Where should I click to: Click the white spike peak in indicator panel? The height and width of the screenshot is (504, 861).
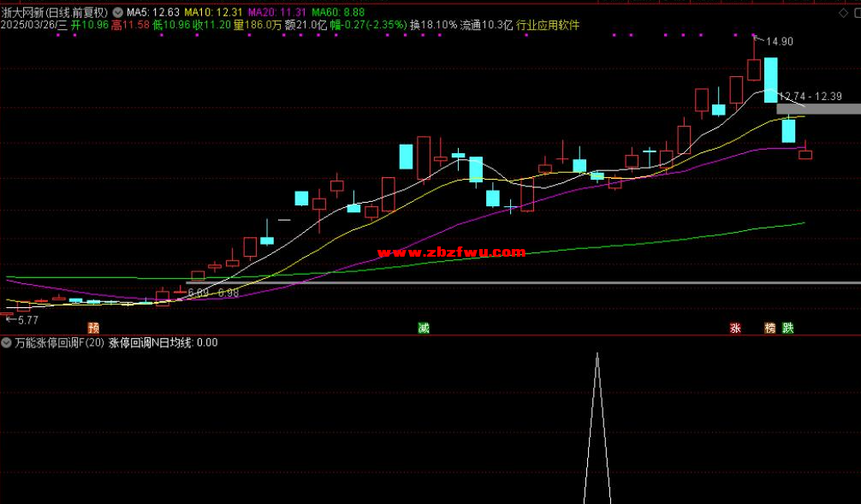click(x=597, y=354)
